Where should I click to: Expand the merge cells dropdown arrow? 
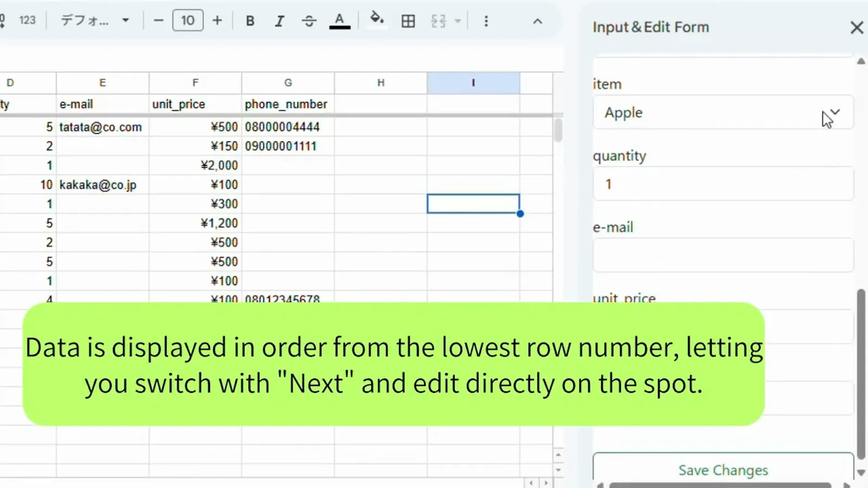[458, 21]
